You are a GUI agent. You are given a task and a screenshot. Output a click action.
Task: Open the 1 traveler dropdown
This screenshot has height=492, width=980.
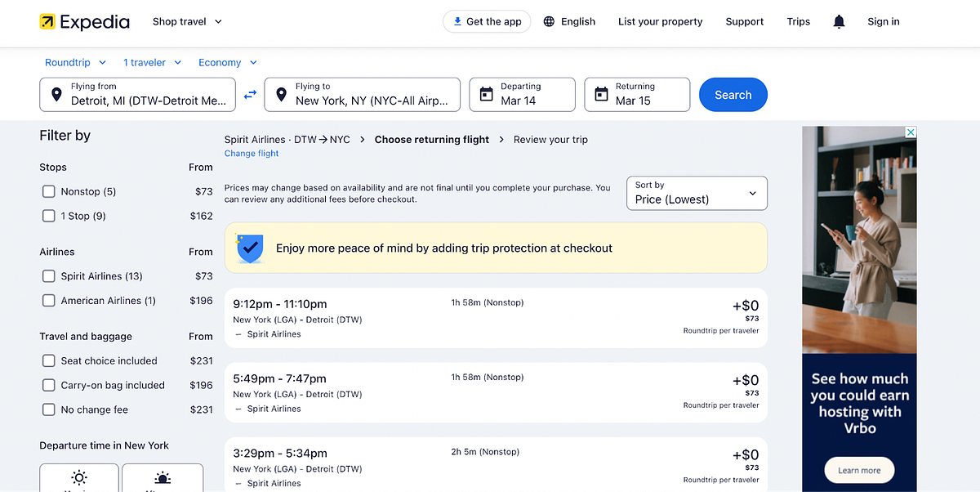click(152, 62)
